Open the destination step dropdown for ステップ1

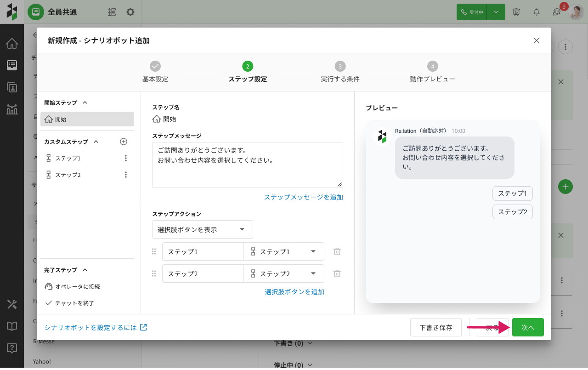(283, 251)
